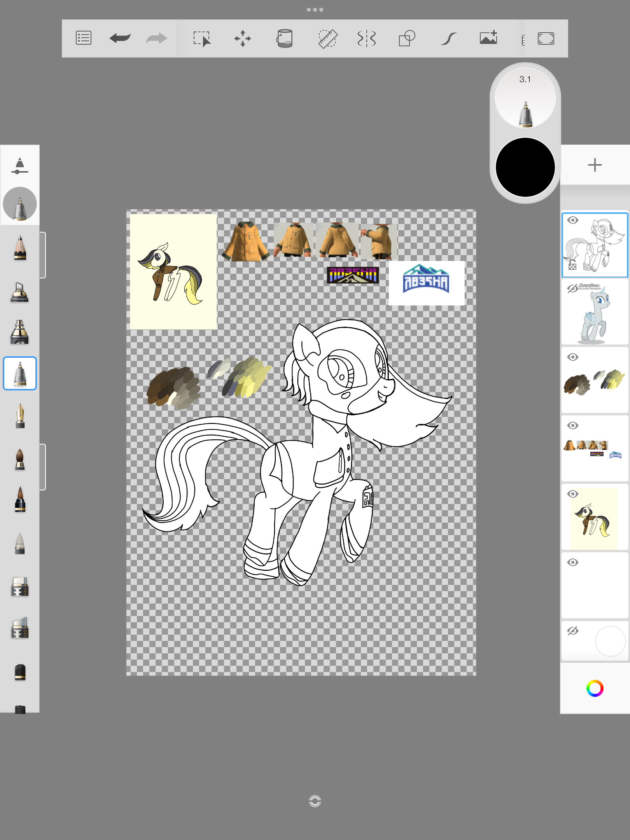This screenshot has width=630, height=840.
Task: Select the lower soft eraser
Action: click(x=20, y=627)
